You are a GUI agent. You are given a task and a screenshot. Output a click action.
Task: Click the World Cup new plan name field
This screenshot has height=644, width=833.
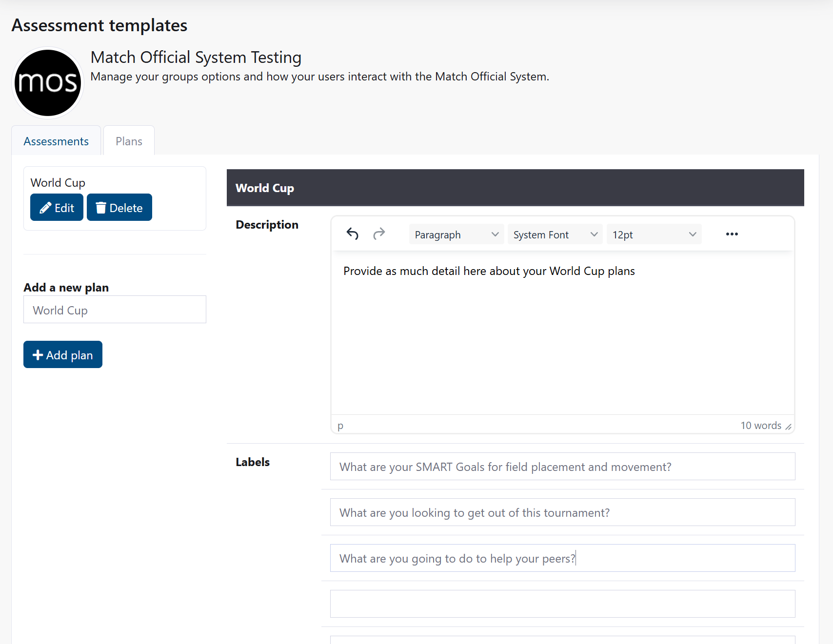(115, 310)
